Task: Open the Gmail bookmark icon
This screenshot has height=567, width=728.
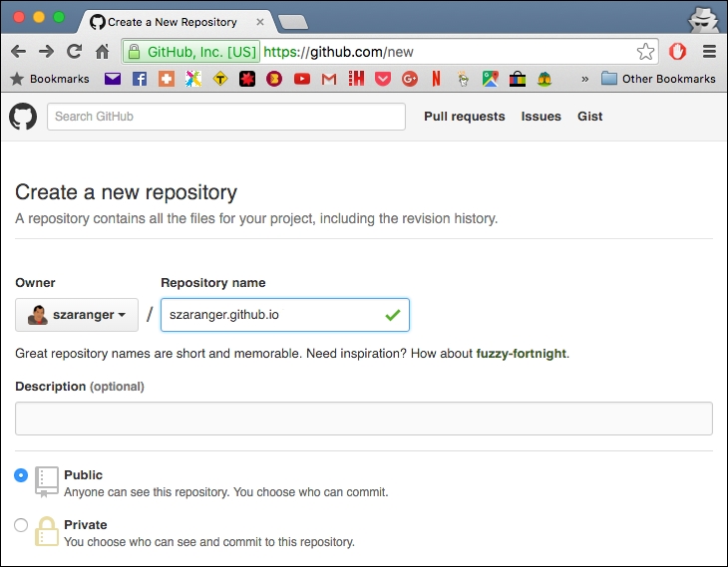Action: (328, 79)
